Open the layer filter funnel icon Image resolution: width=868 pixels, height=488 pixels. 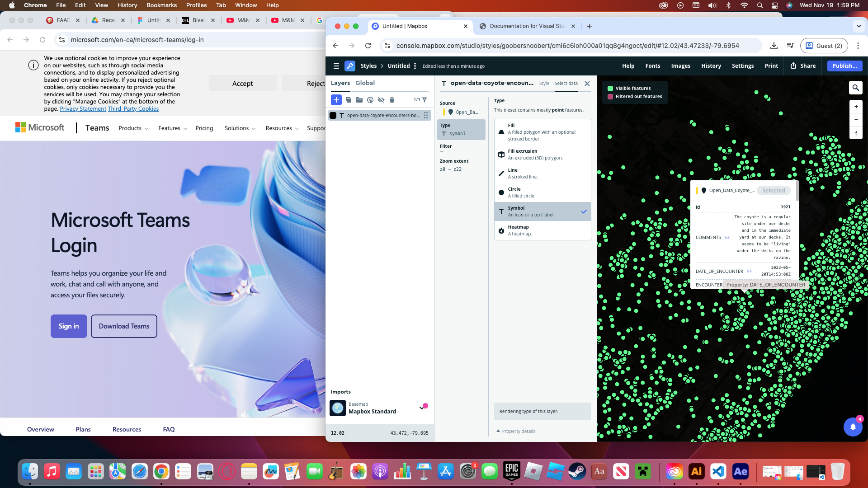[425, 100]
